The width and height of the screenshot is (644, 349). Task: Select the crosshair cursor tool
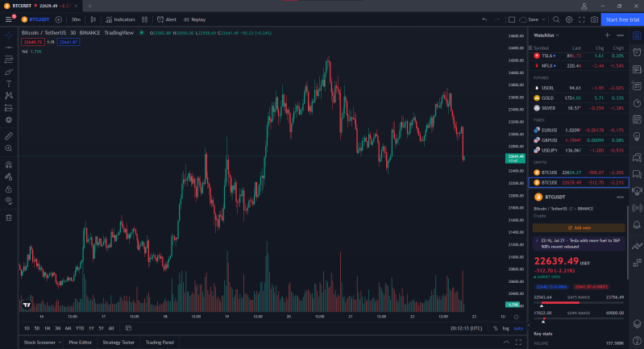tap(9, 35)
